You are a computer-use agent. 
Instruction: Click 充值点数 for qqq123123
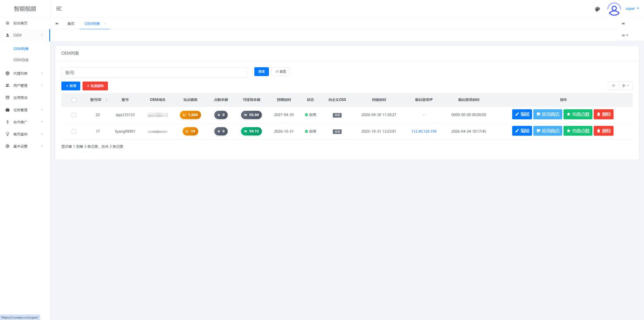point(578,114)
